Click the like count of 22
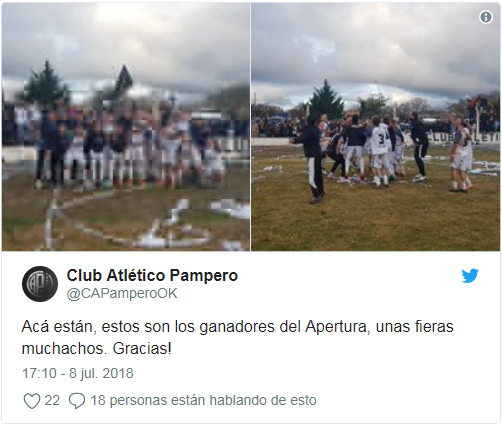Viewport: 502px width, 427px height. [52, 400]
